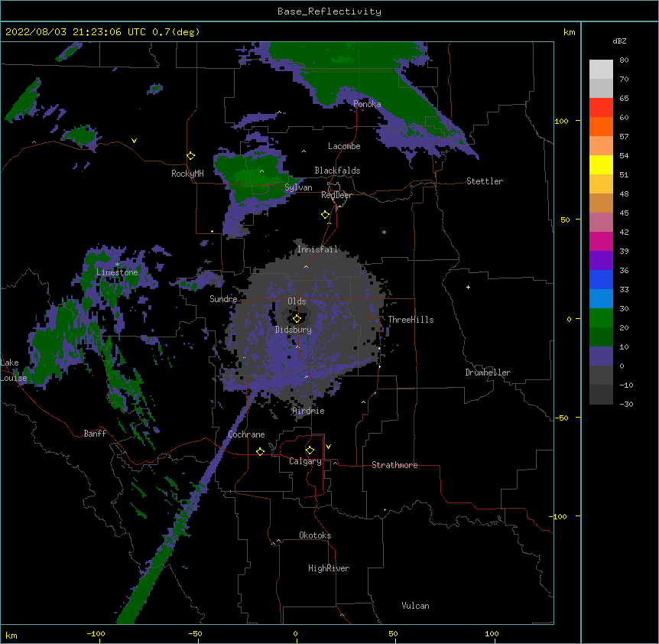This screenshot has width=659, height=644.
Task: Click the white asterisk above the Limestone label
Action: coord(117,265)
